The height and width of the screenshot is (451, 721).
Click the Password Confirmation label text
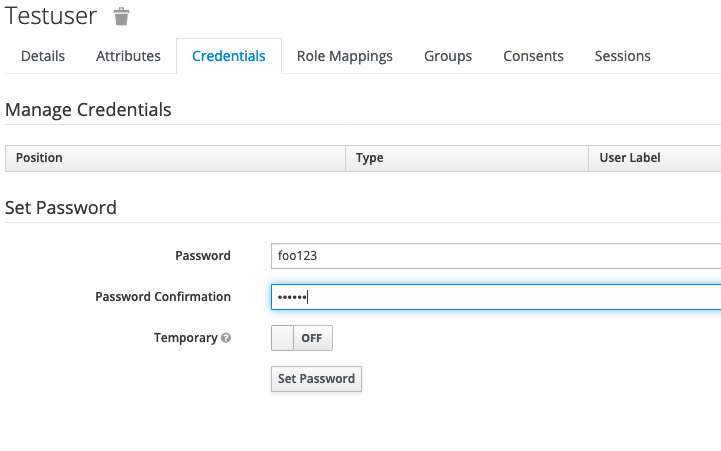click(x=163, y=297)
